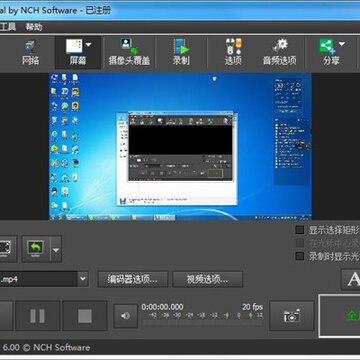Enable 录制时显示光标 checkbox

click(300, 256)
